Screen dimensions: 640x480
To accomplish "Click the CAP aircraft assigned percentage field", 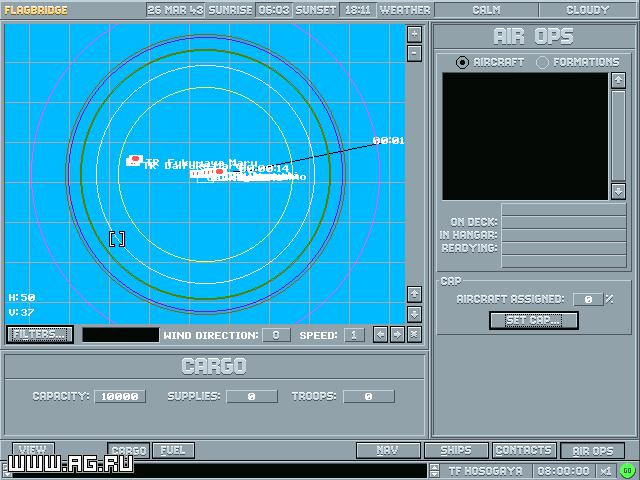I will (x=588, y=299).
